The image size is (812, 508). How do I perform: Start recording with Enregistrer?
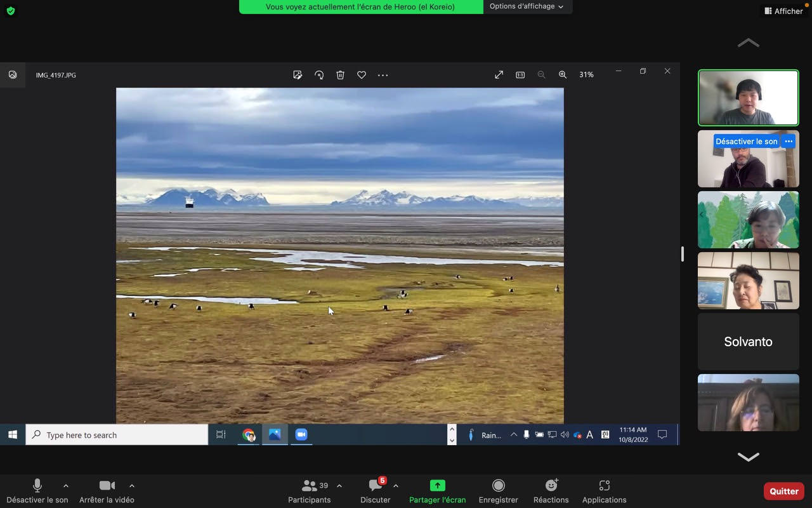pos(498,491)
